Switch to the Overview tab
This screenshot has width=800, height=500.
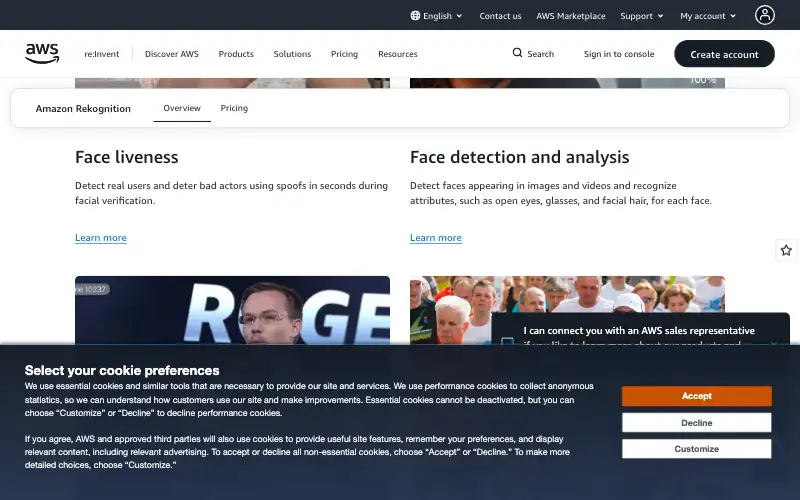(x=182, y=108)
